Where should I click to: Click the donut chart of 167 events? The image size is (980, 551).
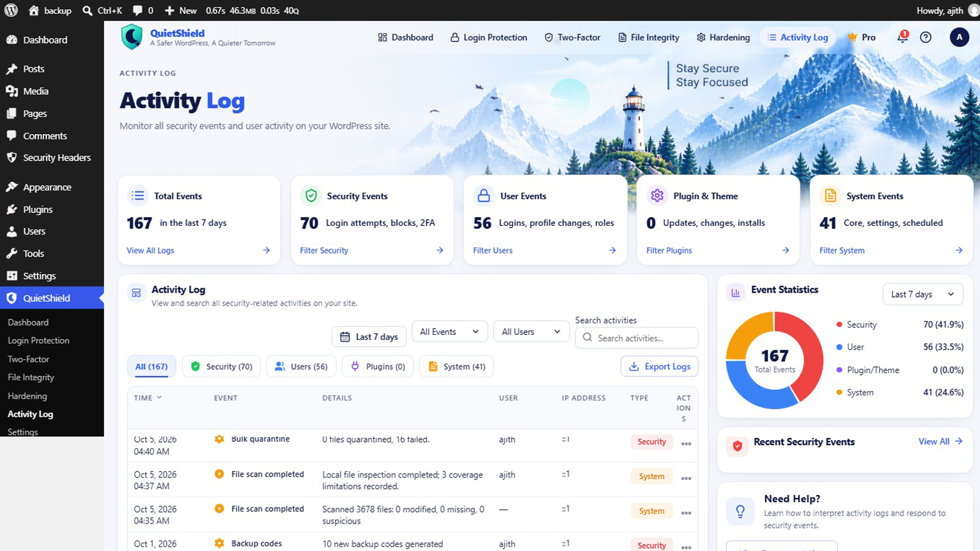pyautogui.click(x=775, y=361)
